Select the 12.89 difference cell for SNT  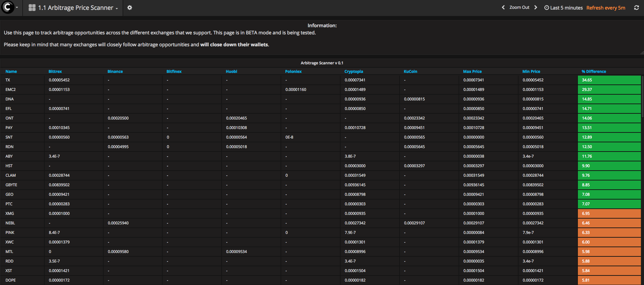(x=609, y=137)
